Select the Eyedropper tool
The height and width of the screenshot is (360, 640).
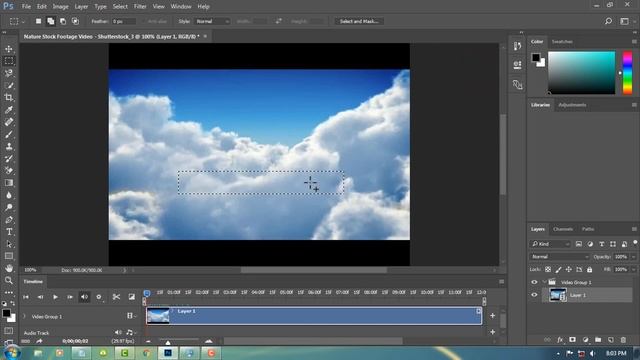click(9, 110)
